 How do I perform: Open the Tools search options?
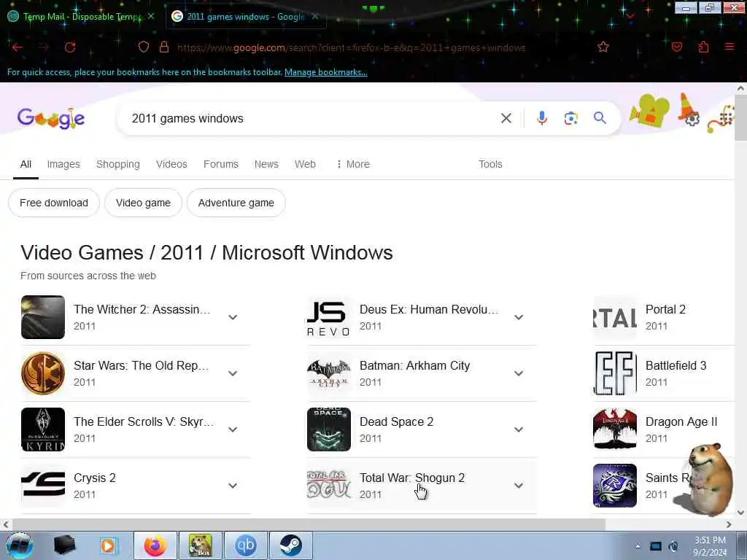click(490, 164)
